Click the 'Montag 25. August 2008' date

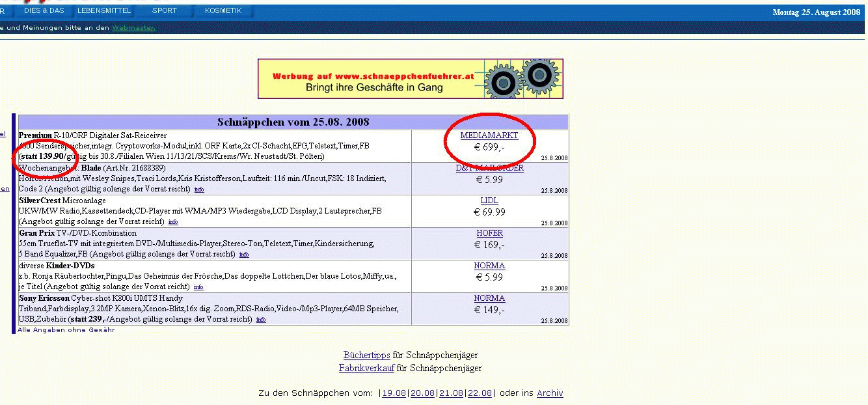817,12
